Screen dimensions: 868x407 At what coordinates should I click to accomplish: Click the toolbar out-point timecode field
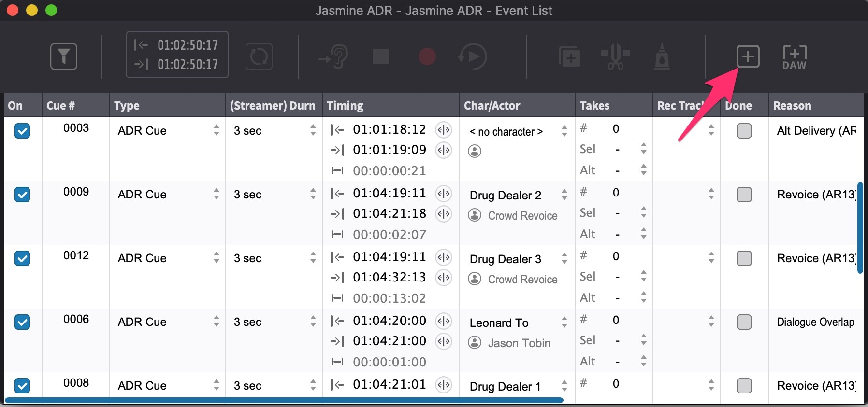pos(188,64)
